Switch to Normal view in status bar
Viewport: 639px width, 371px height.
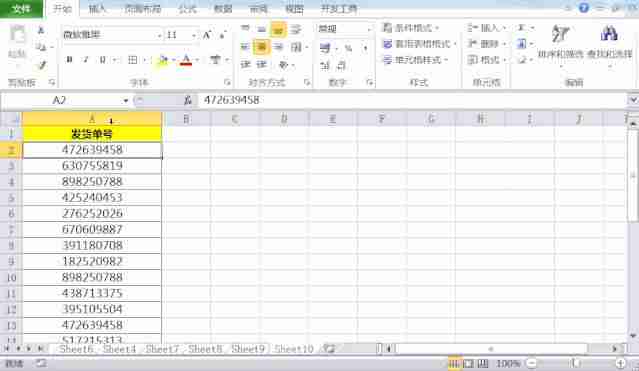[x=454, y=363]
